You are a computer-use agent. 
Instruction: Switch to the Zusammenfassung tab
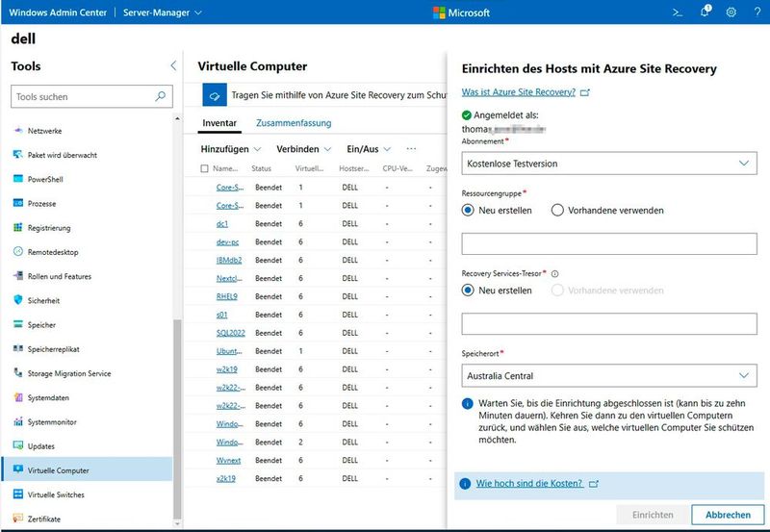pyautogui.click(x=294, y=123)
